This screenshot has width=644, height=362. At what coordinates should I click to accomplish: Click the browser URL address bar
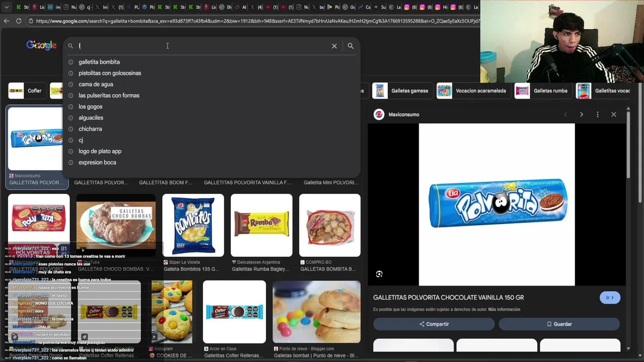[257, 21]
